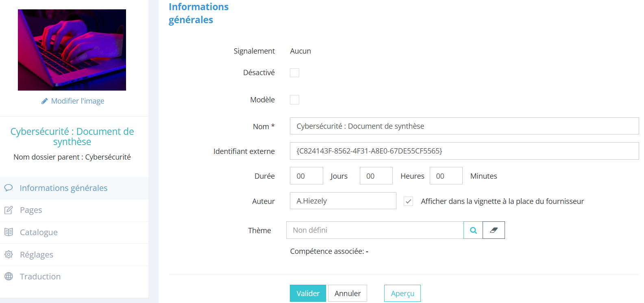Click the cybersecurity laptop thumbnail image

coord(72,50)
